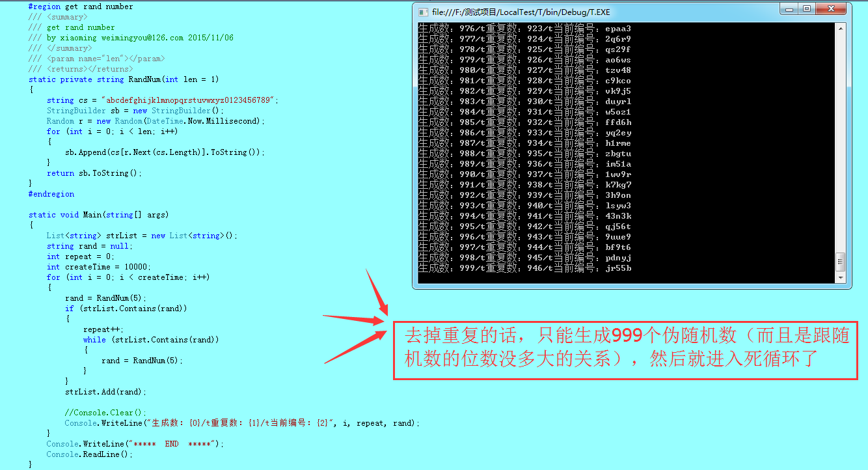This screenshot has height=470, width=868.
Task: Click console output row ending in h1rme
Action: [x=524, y=143]
